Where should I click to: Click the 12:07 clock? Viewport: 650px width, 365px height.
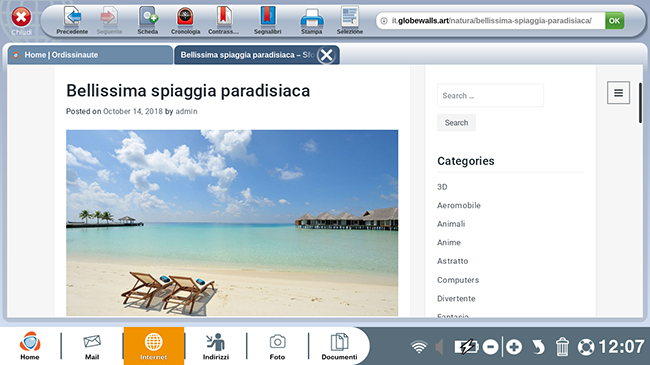click(x=621, y=346)
